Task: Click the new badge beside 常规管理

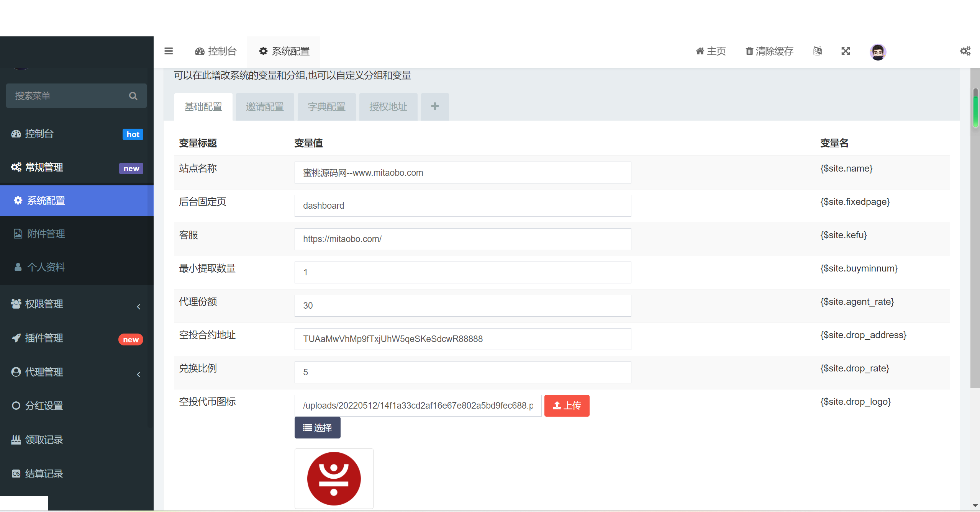Action: point(131,168)
